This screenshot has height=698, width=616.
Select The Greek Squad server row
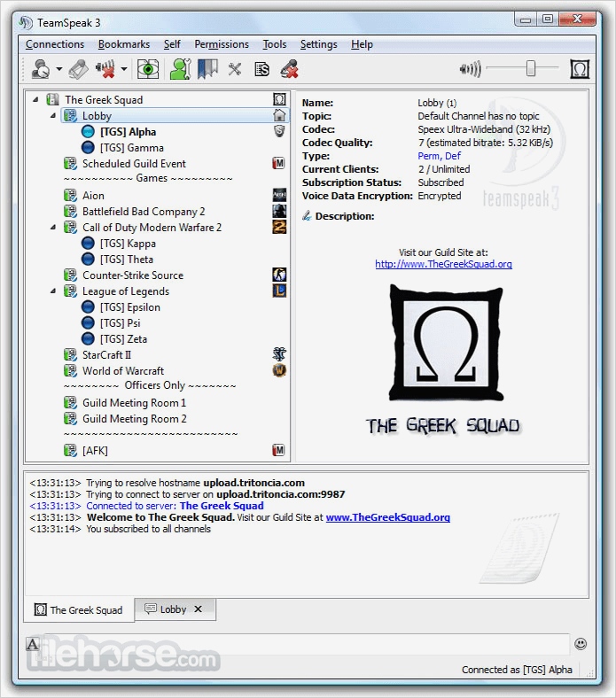click(x=158, y=100)
